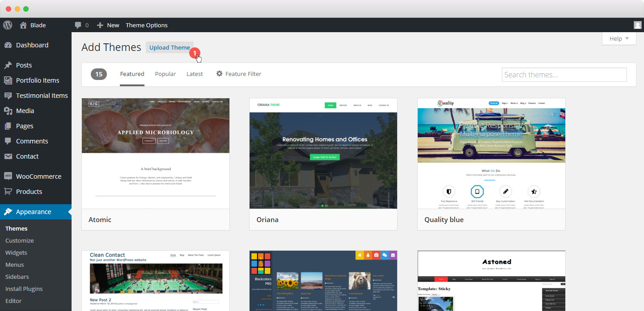Go to WooCommerce in the sidebar
Image resolution: width=644 pixels, height=311 pixels.
click(x=38, y=177)
